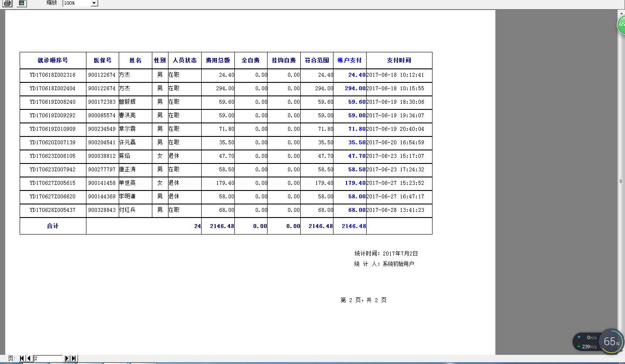Click serial number YD170623Z007942
This screenshot has height=364, width=625.
pyautogui.click(x=52, y=170)
